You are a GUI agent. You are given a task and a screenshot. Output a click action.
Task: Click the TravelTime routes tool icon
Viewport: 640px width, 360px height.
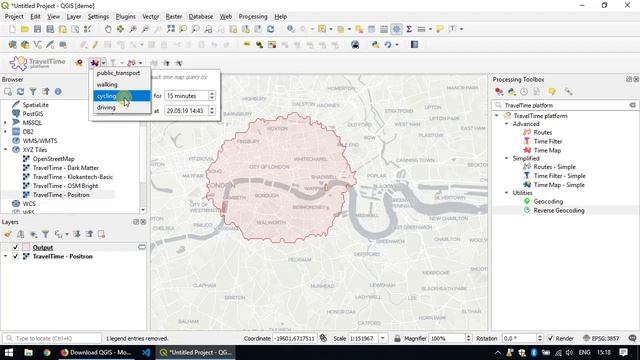pyautogui.click(x=131, y=63)
